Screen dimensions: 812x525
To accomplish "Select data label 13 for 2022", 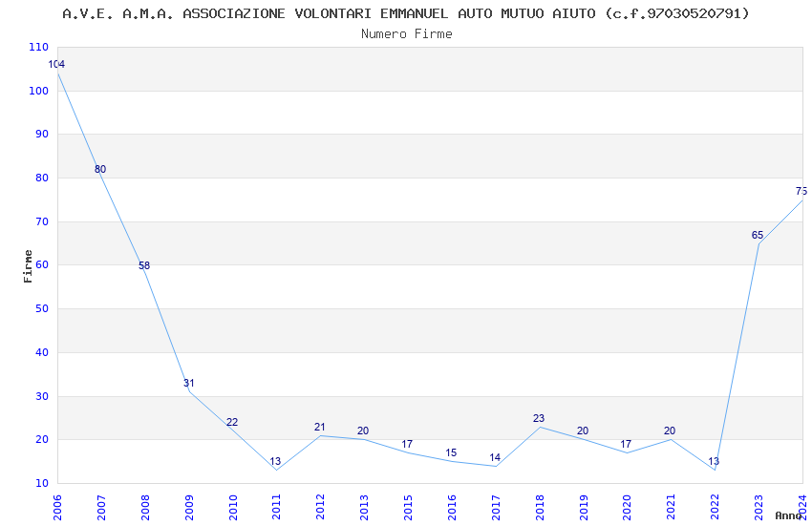I will coord(714,461).
